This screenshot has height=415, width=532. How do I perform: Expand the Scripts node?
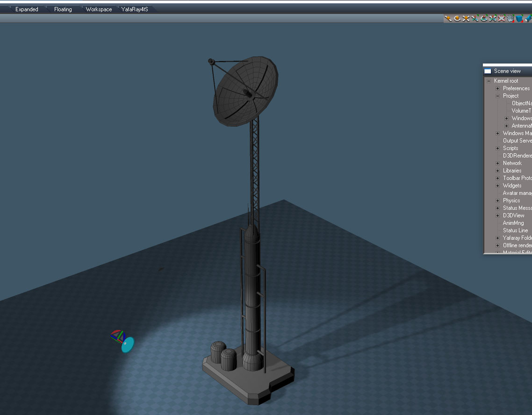[497, 148]
